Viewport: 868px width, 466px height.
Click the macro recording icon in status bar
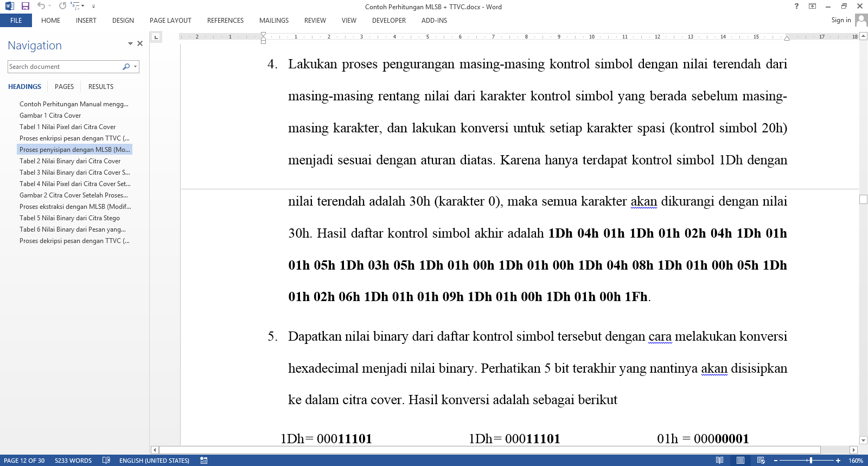coord(204,460)
